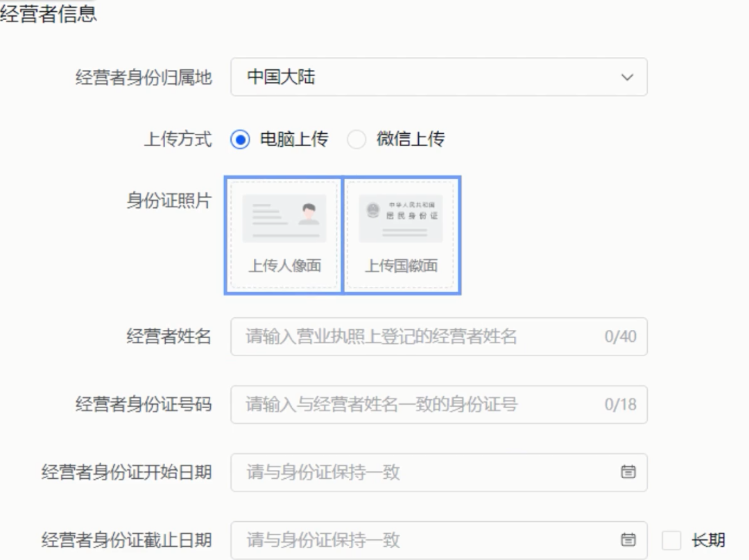Viewport: 749px width, 560px height.
Task: Click the 长期 label text
Action: click(x=708, y=541)
